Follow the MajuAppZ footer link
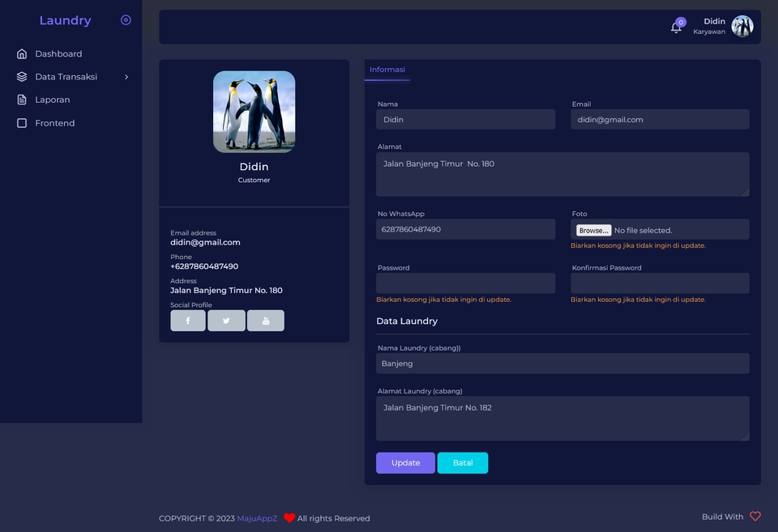The image size is (778, 532). (x=257, y=518)
